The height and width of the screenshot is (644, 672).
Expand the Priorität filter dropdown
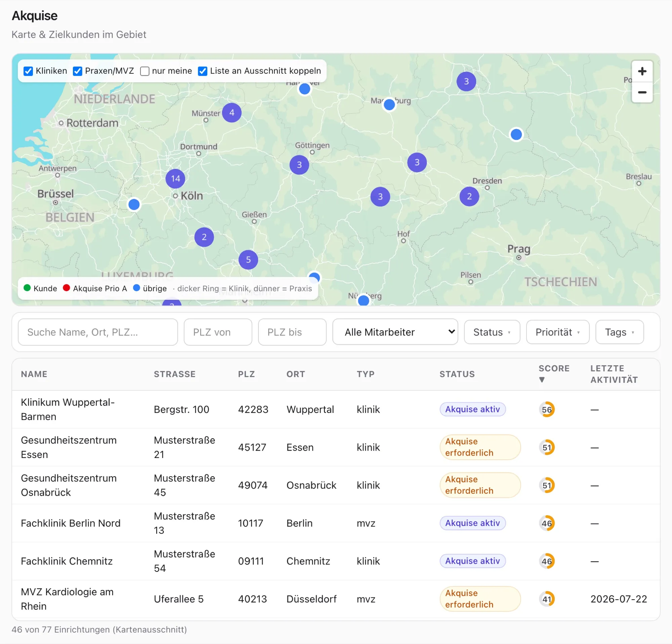[557, 332]
